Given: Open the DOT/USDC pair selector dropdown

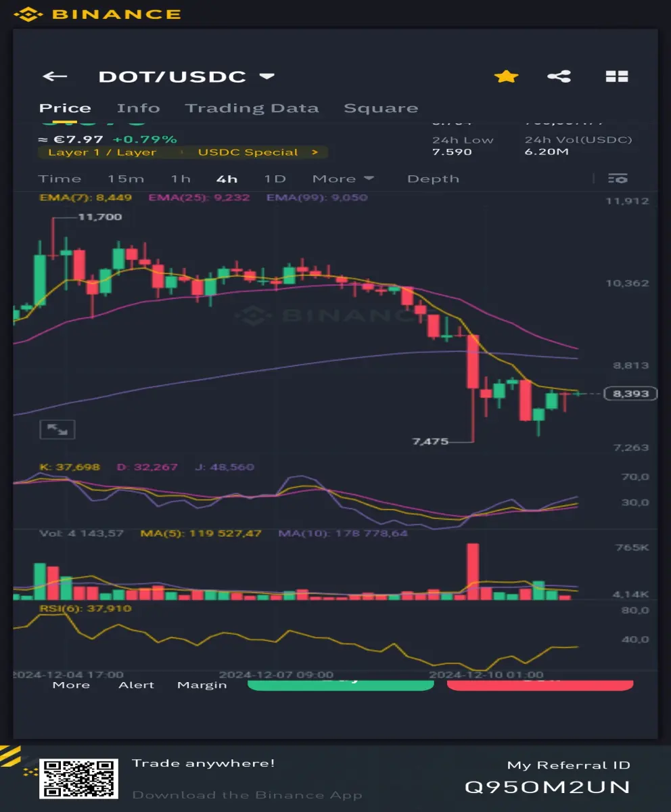Looking at the screenshot, I should pos(186,76).
